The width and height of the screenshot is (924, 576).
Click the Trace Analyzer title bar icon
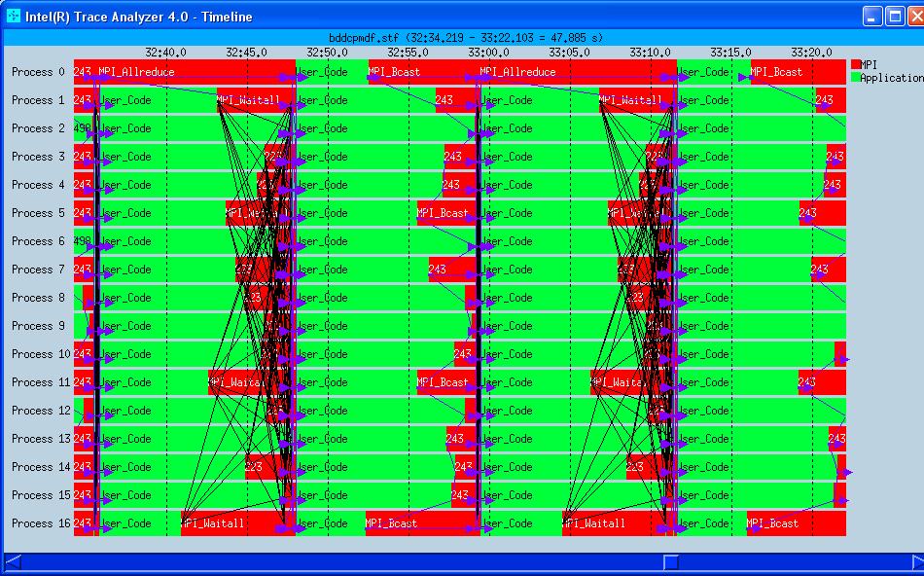tap(13, 16)
